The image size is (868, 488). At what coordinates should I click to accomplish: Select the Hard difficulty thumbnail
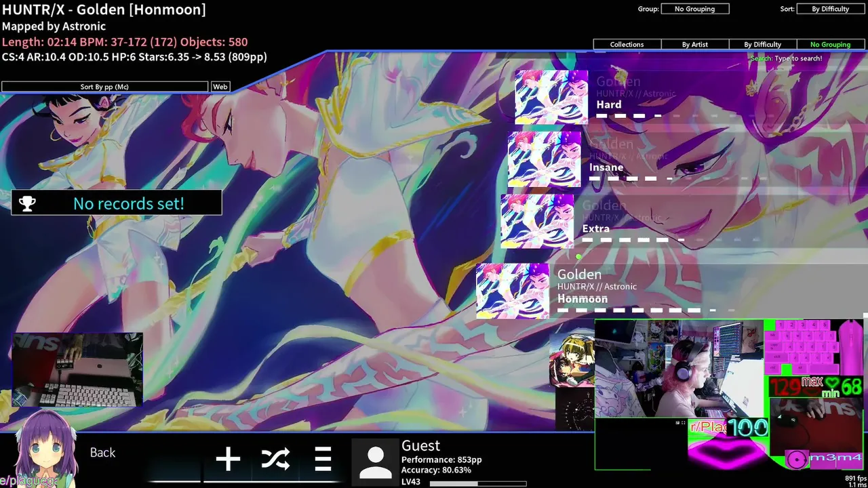coord(551,97)
